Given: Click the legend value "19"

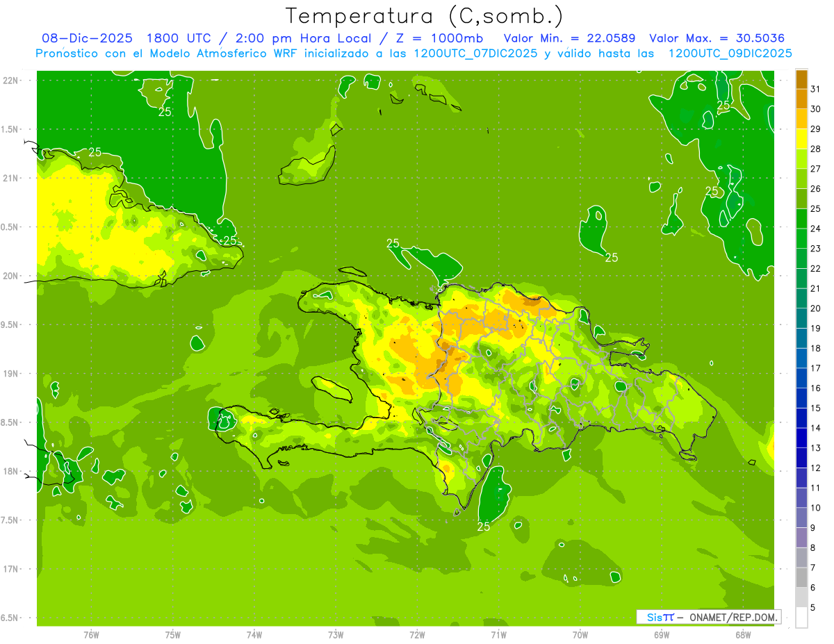Looking at the screenshot, I should point(815,329).
